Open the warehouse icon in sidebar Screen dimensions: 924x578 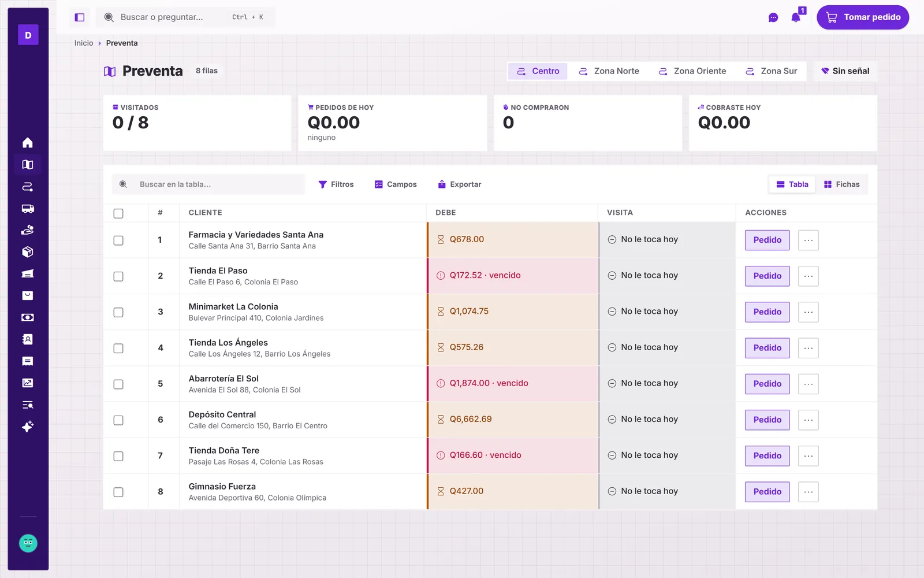(28, 274)
